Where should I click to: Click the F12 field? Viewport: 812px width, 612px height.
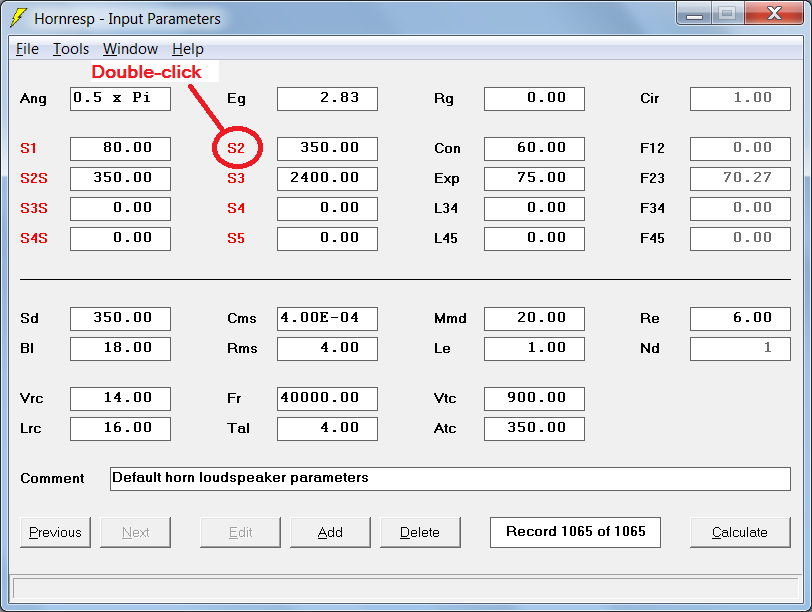(x=741, y=149)
